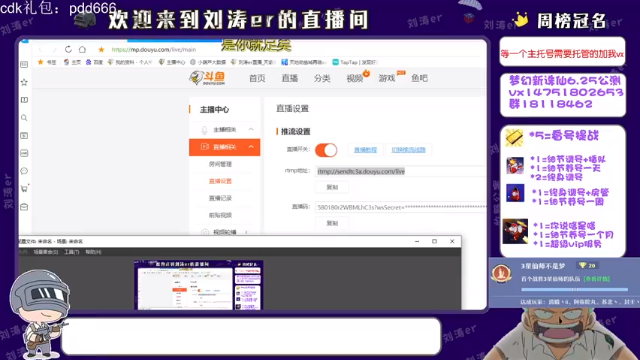
Task: Click the medal avatar in 3星仙师 widget
Action: 501,273
